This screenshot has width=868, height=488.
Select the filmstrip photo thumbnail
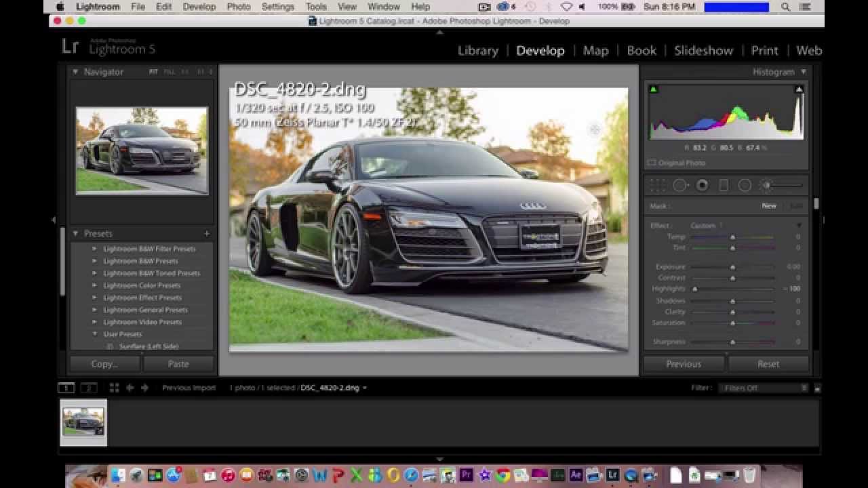coord(83,422)
